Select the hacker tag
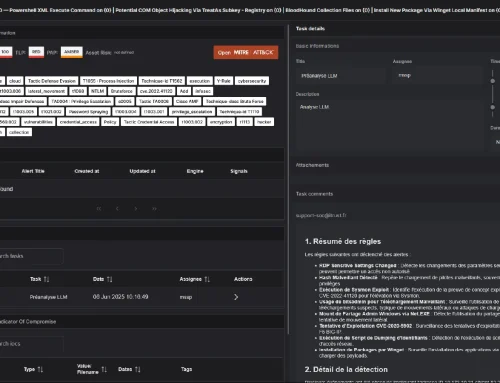The image size is (500, 383). pyautogui.click(x=264, y=122)
